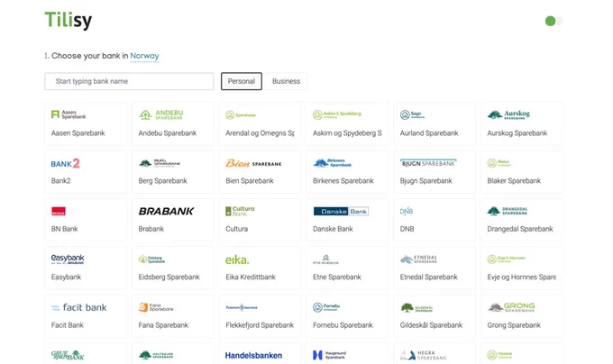613x364 pixels.
Task: Choose 'Blaker Sparebank' name text
Action: click(x=514, y=181)
